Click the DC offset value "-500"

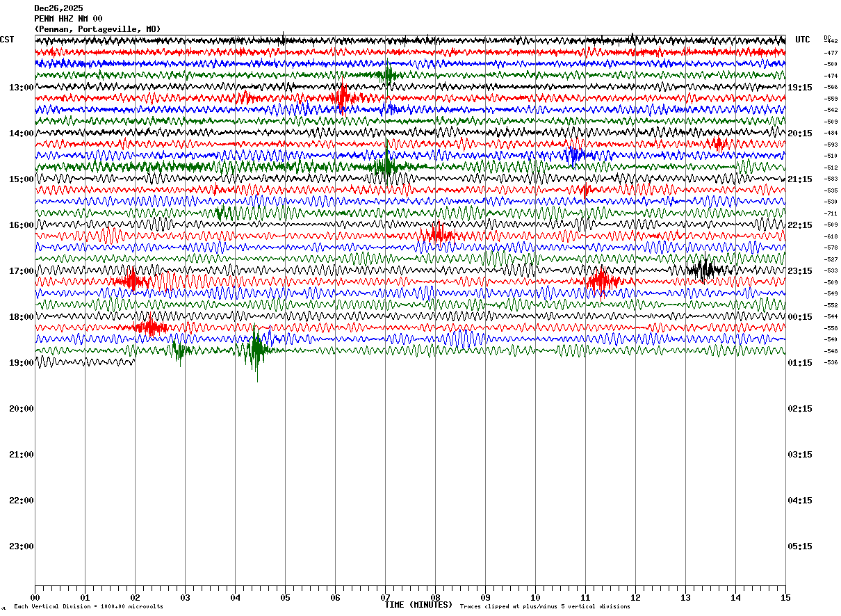[831, 64]
